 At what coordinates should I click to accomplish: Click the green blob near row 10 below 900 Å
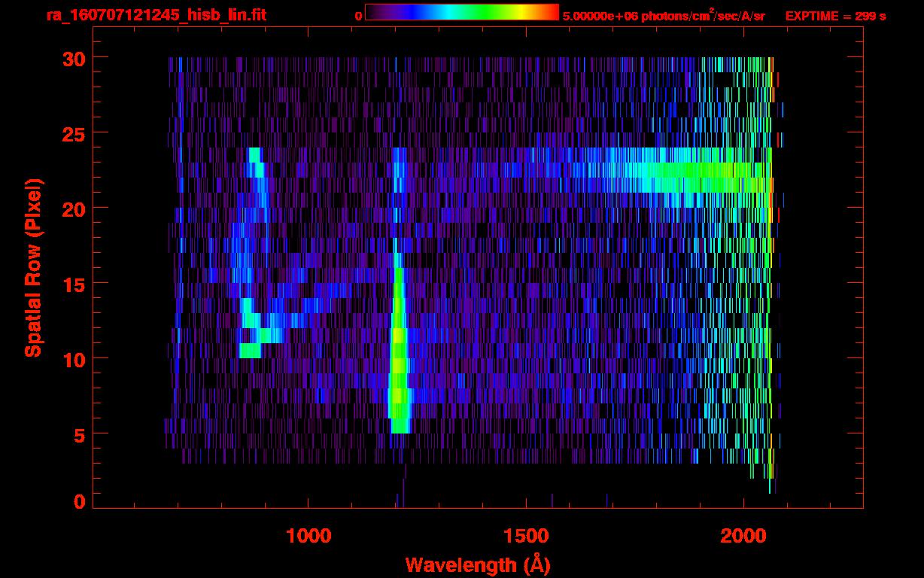[250, 351]
